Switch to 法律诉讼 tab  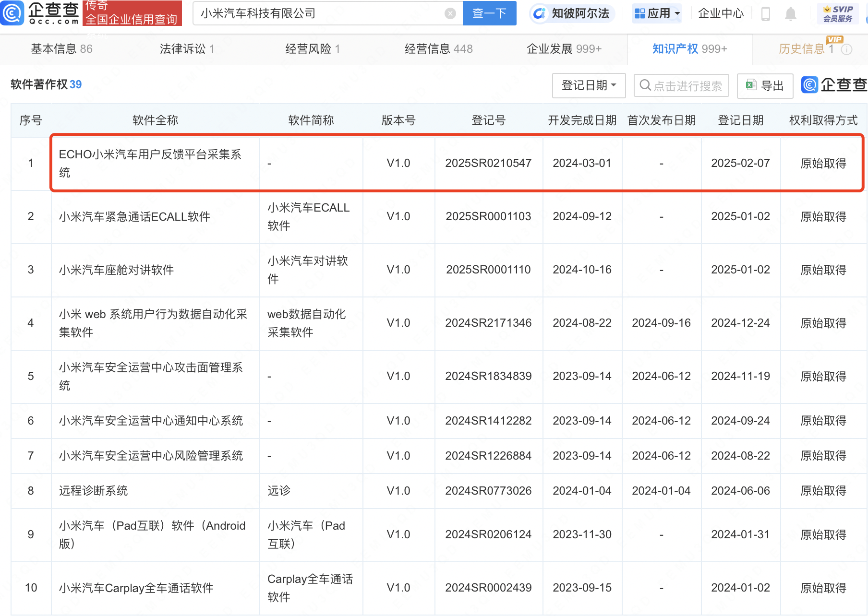tap(187, 49)
